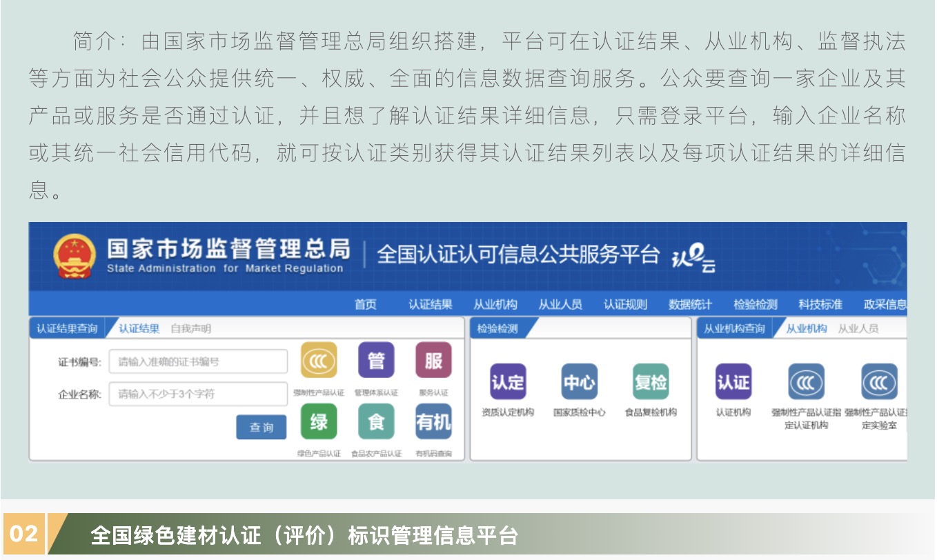This screenshot has width=937, height=560.
Task: Select 数据统计 navigation menu item
Action: pyautogui.click(x=690, y=305)
